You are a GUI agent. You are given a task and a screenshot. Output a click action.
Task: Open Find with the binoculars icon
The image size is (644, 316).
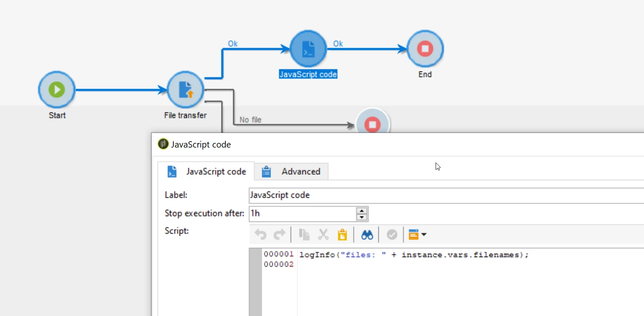tap(367, 234)
